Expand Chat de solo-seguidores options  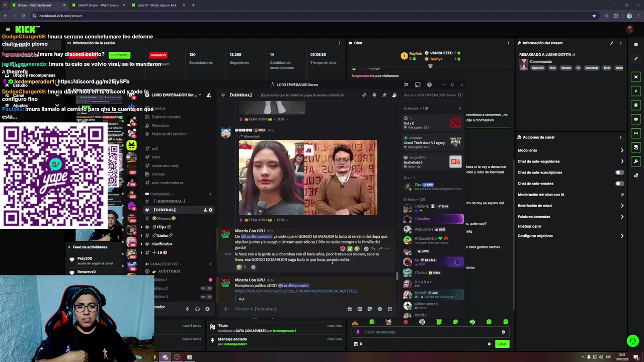(622, 161)
